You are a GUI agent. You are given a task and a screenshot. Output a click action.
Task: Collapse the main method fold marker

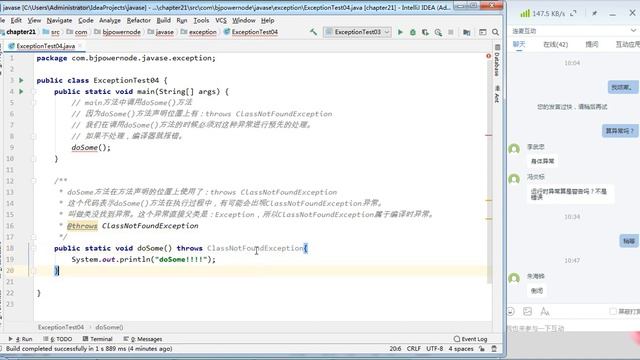pyautogui.click(x=34, y=91)
